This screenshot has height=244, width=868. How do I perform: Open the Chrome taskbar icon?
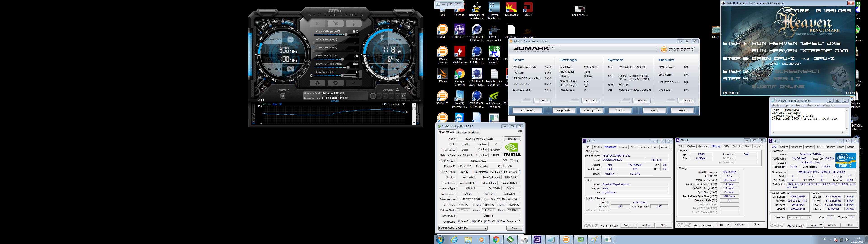pyautogui.click(x=496, y=240)
